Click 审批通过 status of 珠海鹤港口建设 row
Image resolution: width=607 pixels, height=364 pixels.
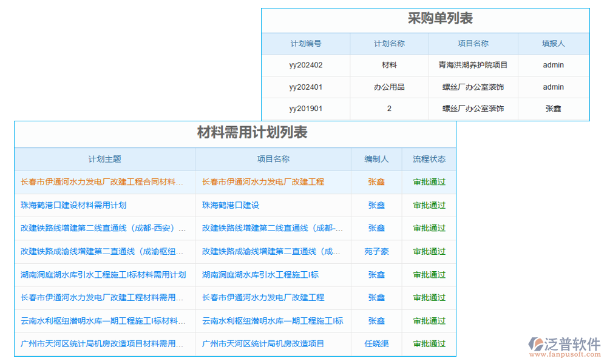(429, 205)
